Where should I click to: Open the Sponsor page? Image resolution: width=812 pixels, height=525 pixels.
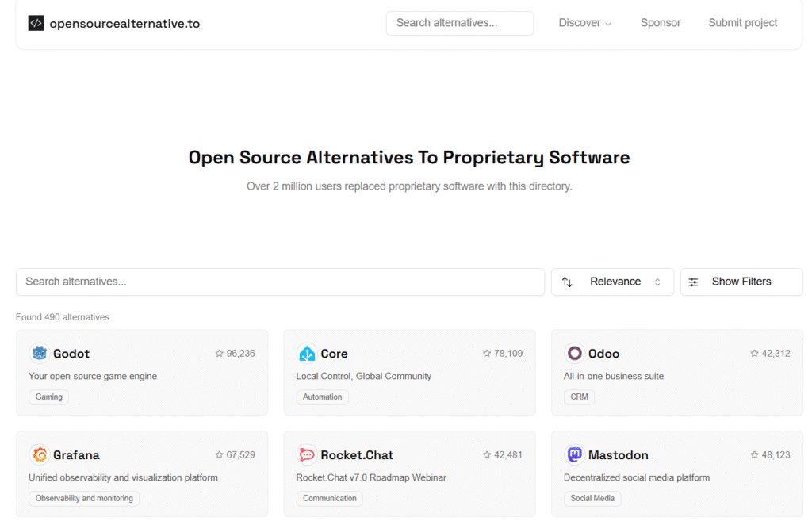[x=661, y=23]
